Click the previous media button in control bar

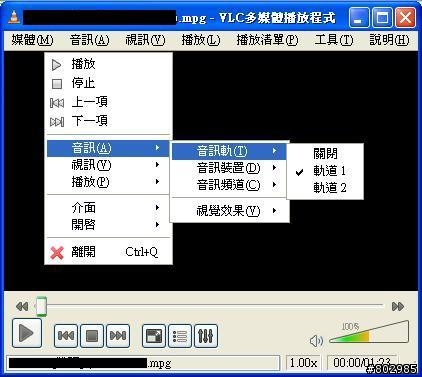click(66, 335)
